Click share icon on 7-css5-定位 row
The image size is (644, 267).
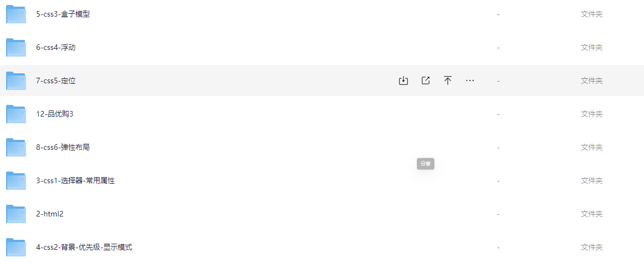point(426,80)
